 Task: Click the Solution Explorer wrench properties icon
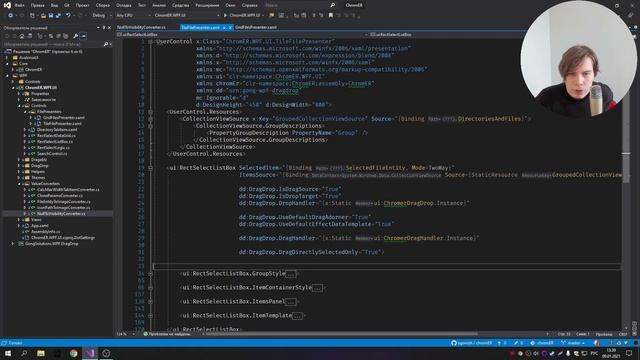click(x=75, y=36)
